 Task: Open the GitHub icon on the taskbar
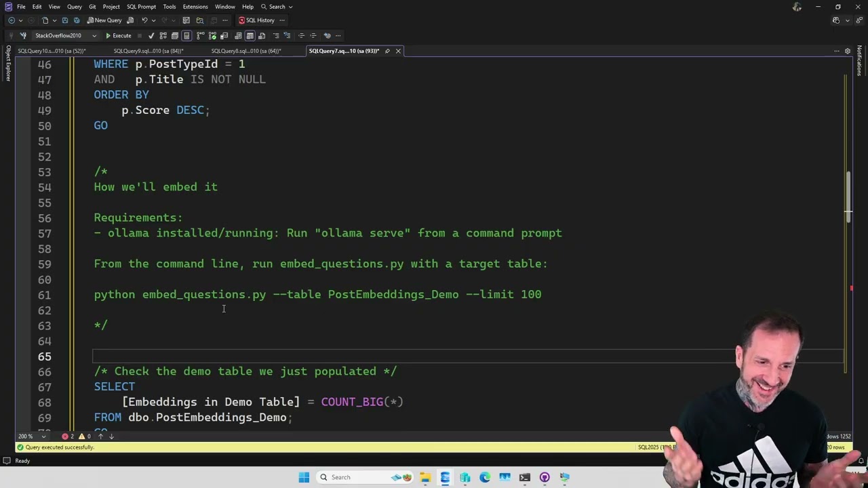545,477
